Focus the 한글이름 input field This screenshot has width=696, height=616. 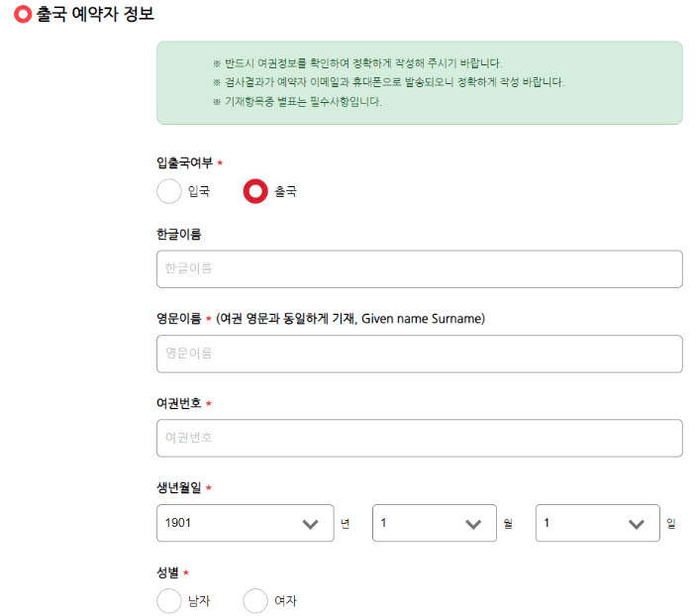[x=420, y=269]
